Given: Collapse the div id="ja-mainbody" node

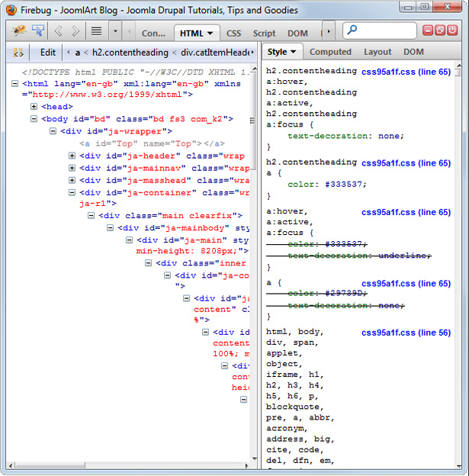Looking at the screenshot, I should [110, 227].
